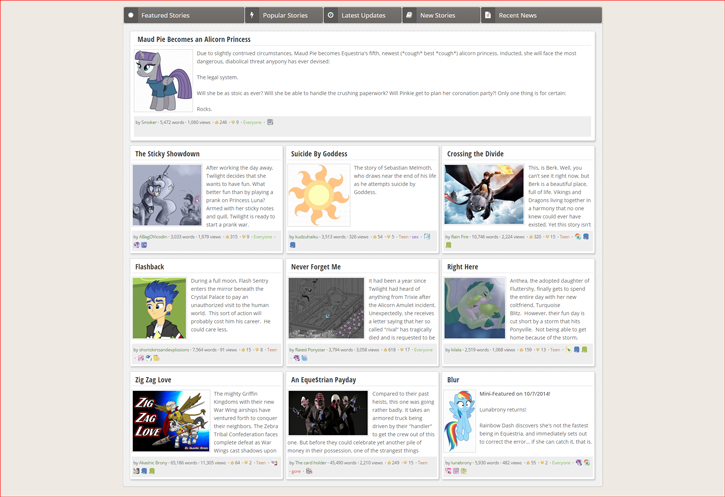Click the thumbs-up icon beside 618 in Never Forget Me
The width and height of the screenshot is (725, 497).
click(386, 350)
